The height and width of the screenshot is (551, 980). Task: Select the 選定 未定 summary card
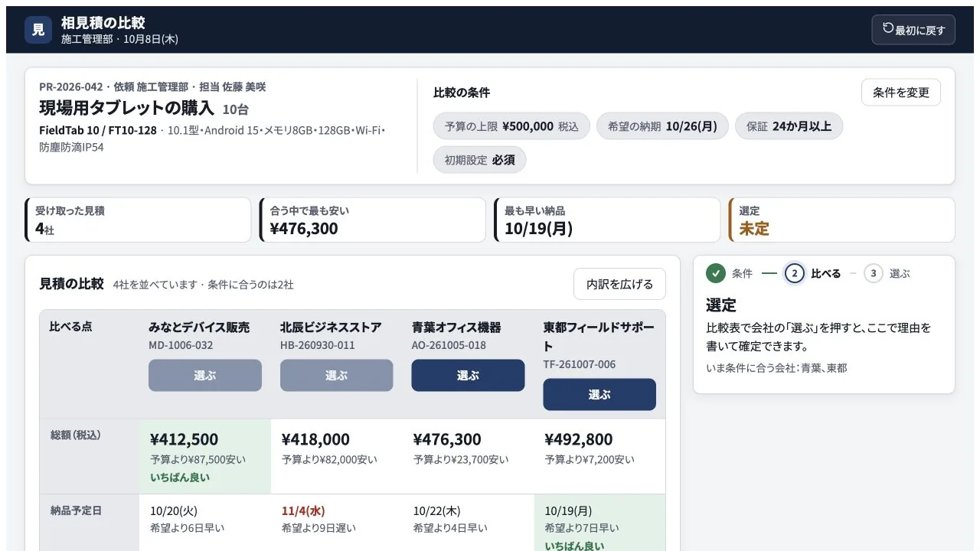[841, 220]
